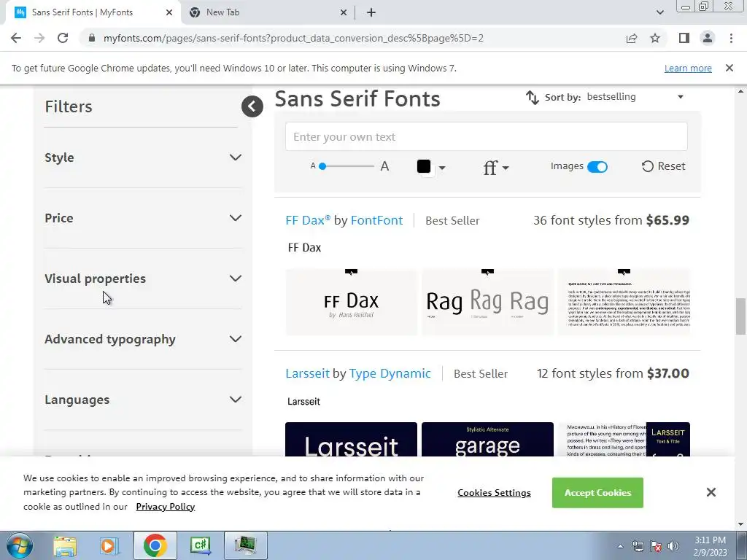Image resolution: width=747 pixels, height=560 pixels.
Task: Click the black text color swatch
Action: [424, 166]
